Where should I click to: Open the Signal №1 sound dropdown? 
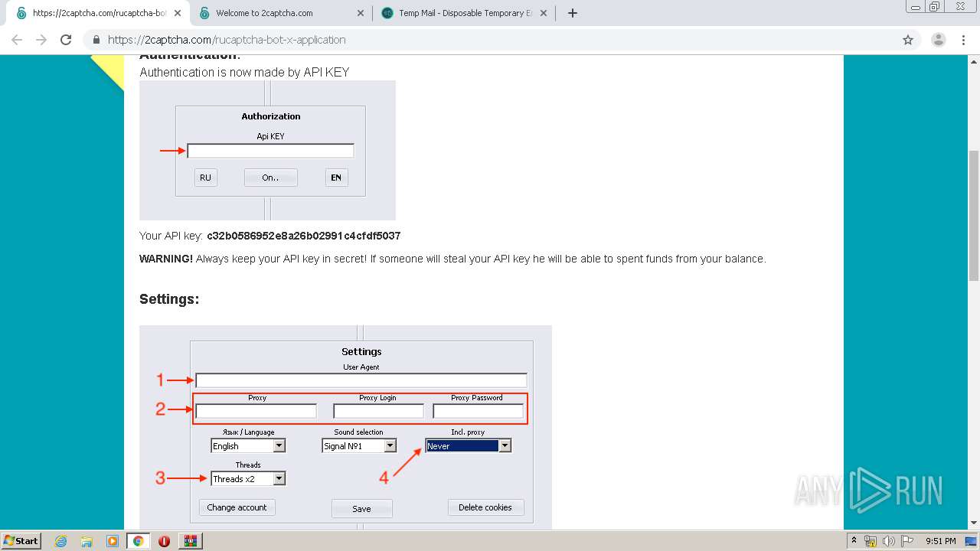point(359,445)
